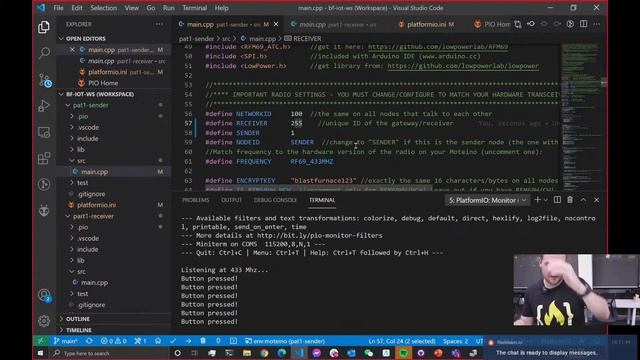This screenshot has width=640, height=360.
Task: Click env:moteino (pat1-sender) environment switcher
Action: tap(285, 341)
